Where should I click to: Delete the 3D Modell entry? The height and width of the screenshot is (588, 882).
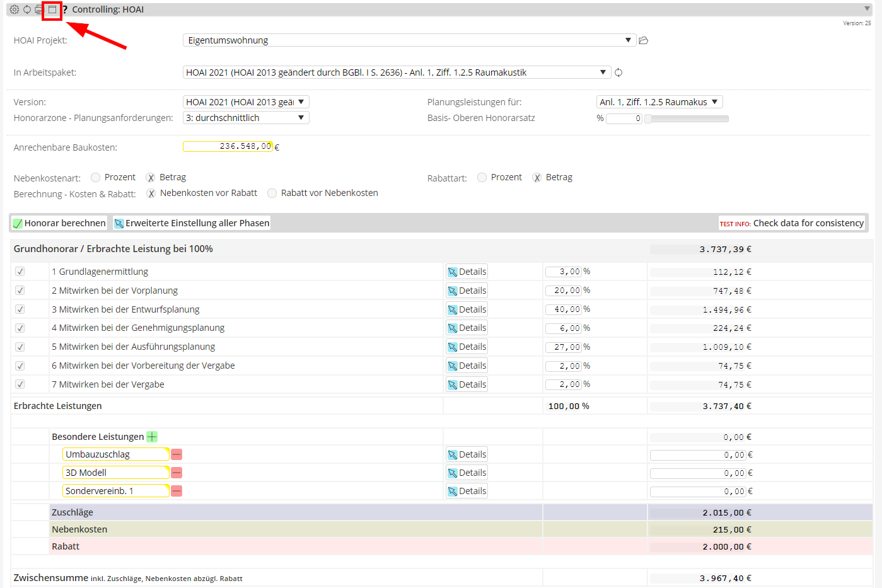tap(177, 473)
